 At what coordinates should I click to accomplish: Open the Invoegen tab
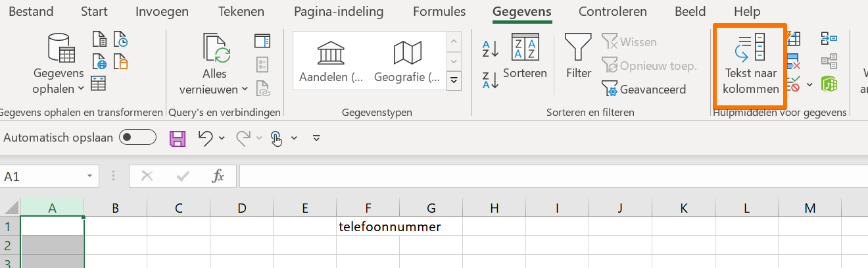162,12
